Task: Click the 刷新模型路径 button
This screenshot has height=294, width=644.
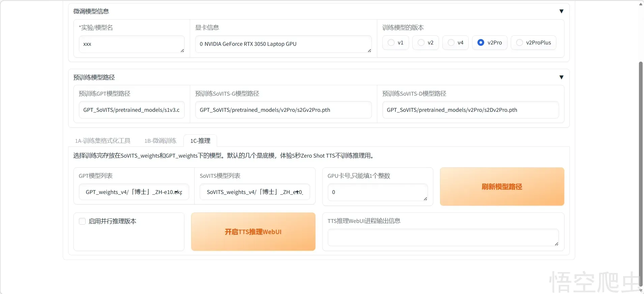Action: tap(502, 187)
